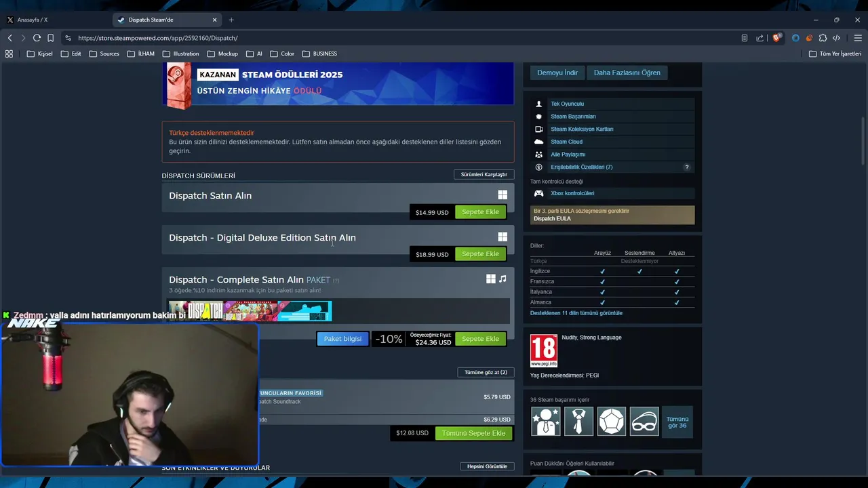The height and width of the screenshot is (488, 868).
Task: Open the $5.79 USD soundtrack DLC row
Action: pos(387,397)
